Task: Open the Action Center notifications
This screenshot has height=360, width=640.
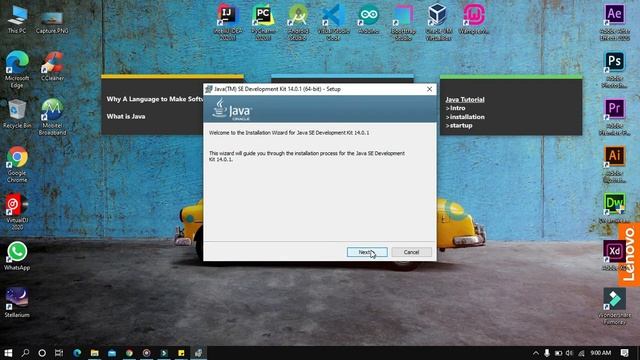Action: 624,353
